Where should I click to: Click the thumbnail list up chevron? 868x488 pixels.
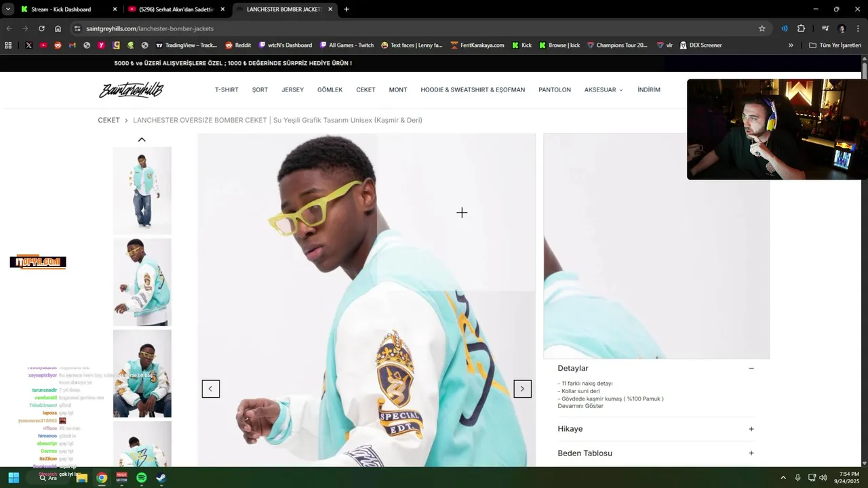tap(142, 140)
